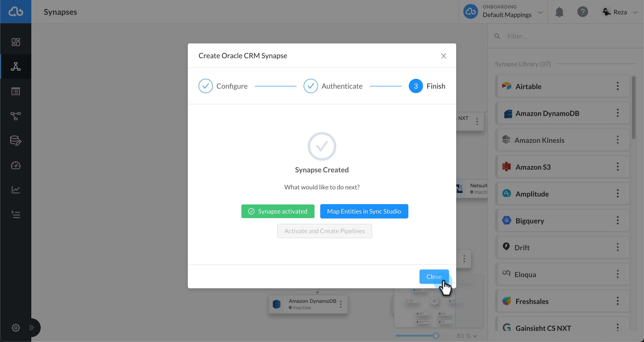
Task: Select Amplitude in the library
Action: pyautogui.click(x=563, y=194)
